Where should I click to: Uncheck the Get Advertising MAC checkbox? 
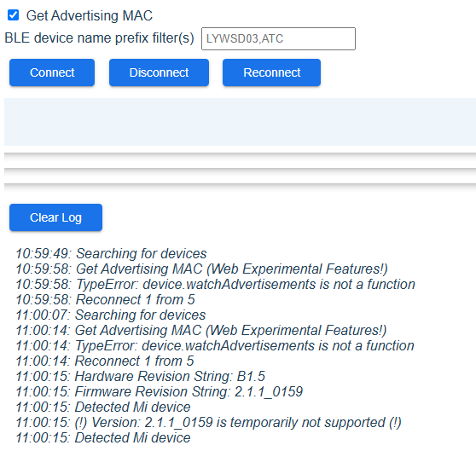click(x=13, y=14)
